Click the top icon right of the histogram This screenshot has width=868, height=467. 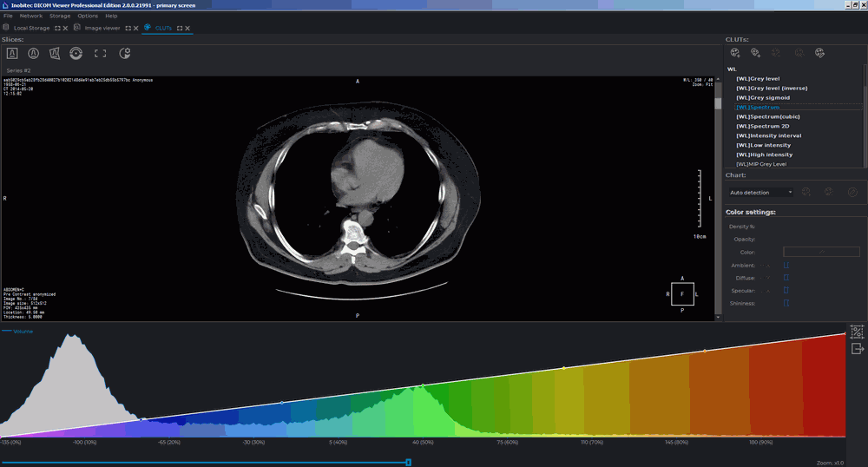858,332
